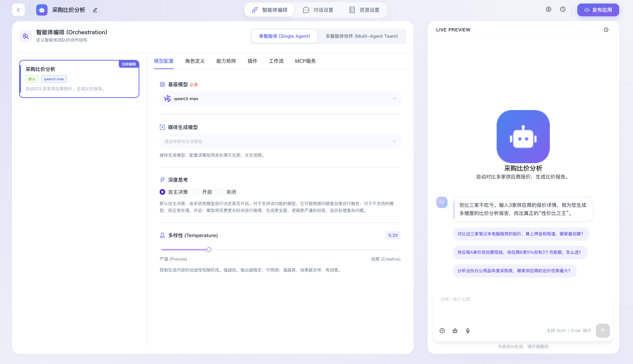Image resolution: width=633 pixels, height=364 pixels.
Task: Click the 供应商A单价低 suggested question
Action: click(x=519, y=252)
